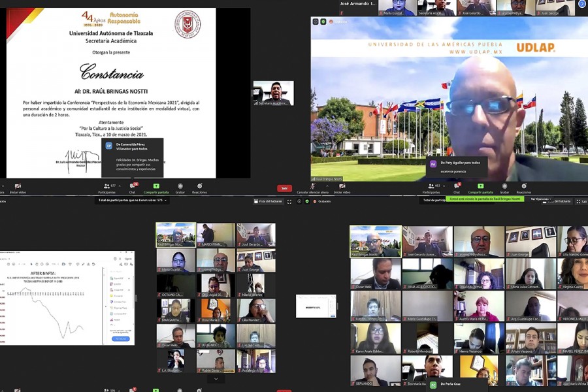Open the Ver Opciones dropdown
Viewport: 588px width, 392px height.
pyautogui.click(x=541, y=199)
